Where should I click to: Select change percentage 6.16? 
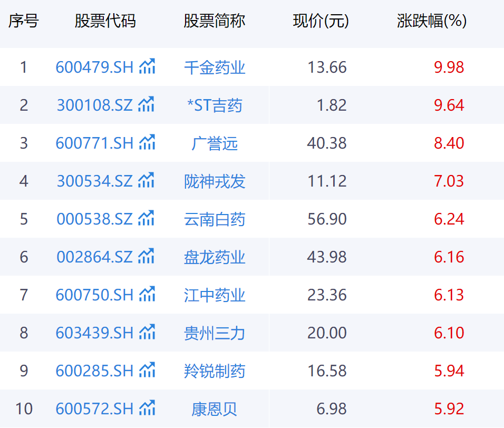click(x=449, y=257)
